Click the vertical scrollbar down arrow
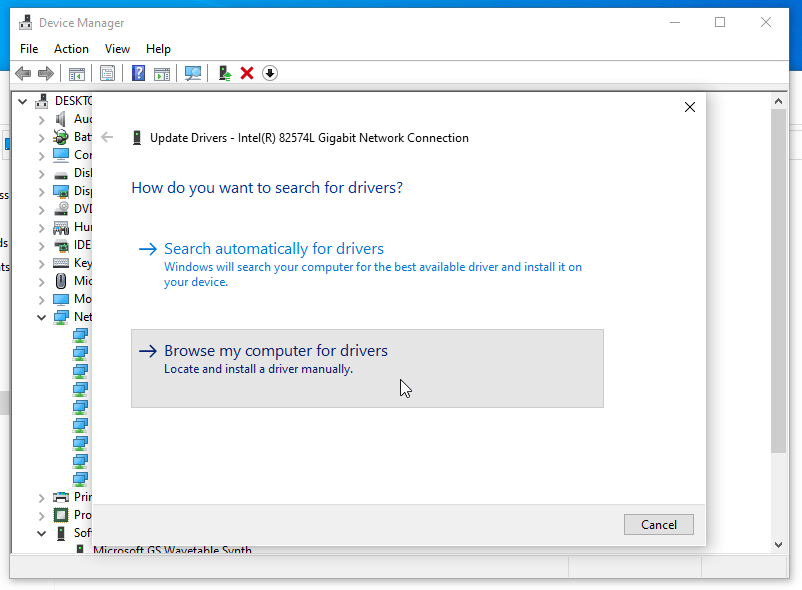This screenshot has width=802, height=590. click(x=778, y=545)
